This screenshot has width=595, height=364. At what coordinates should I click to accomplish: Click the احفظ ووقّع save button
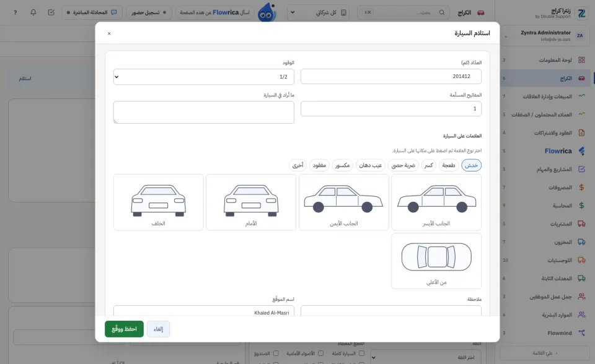pyautogui.click(x=124, y=329)
